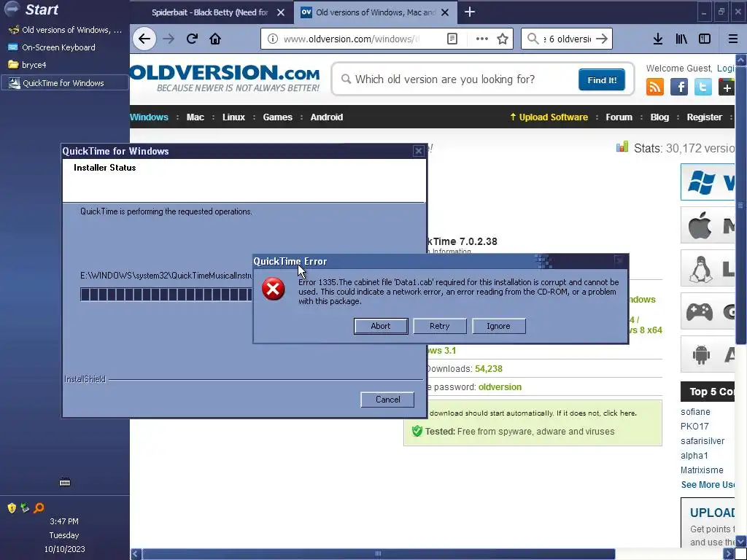Click the Register link
747x560 pixels.
point(704,117)
